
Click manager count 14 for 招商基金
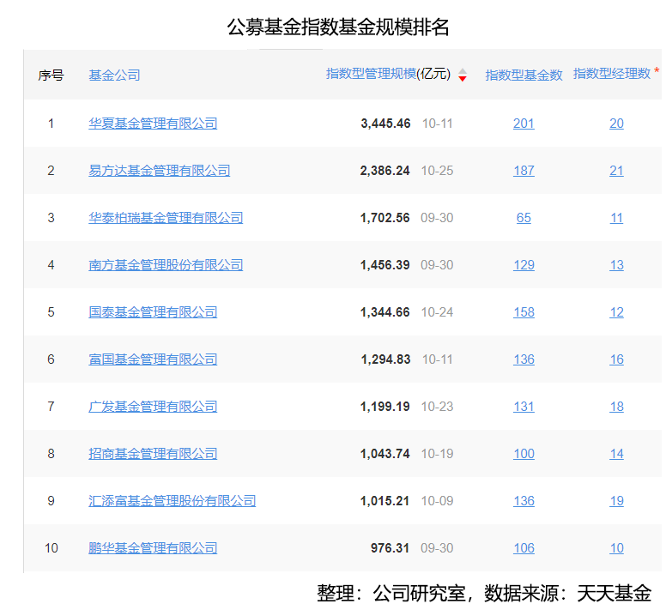(x=616, y=453)
